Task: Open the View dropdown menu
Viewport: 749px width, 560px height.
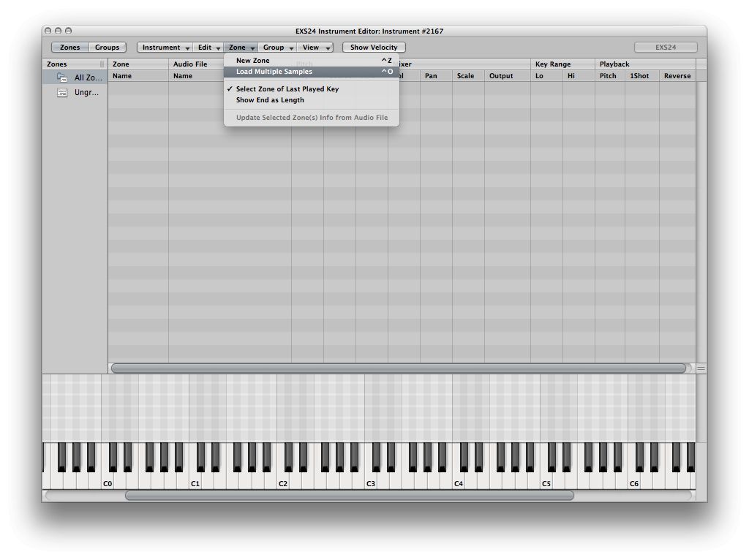Action: click(x=316, y=48)
